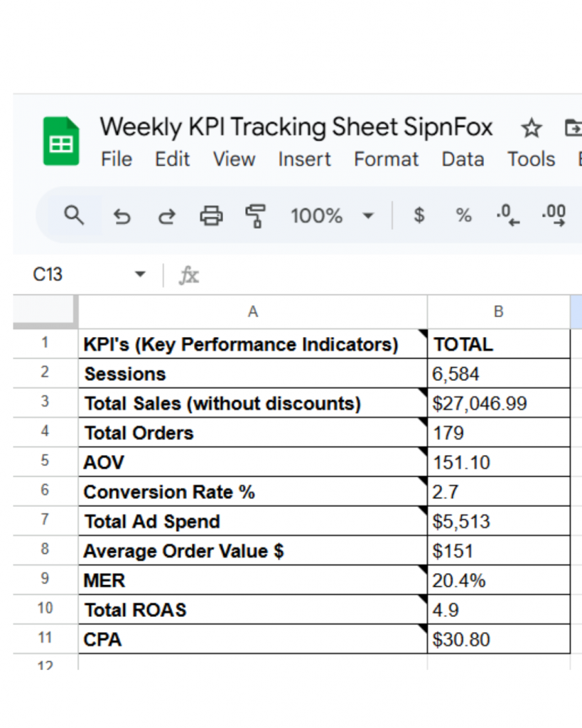Apply currency format with dollar icon
The width and height of the screenshot is (582, 728).
(419, 215)
